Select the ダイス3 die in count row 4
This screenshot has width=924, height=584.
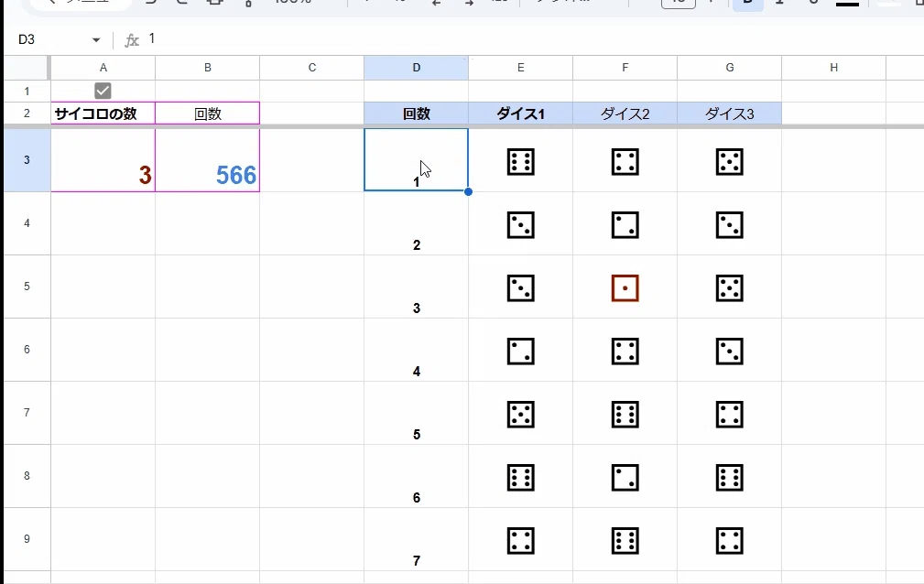click(x=730, y=351)
